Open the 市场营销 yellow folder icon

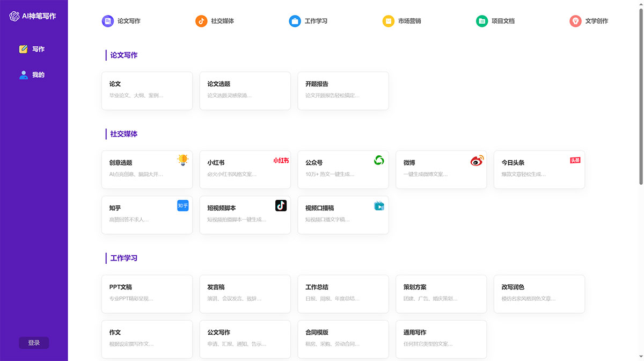click(x=388, y=21)
